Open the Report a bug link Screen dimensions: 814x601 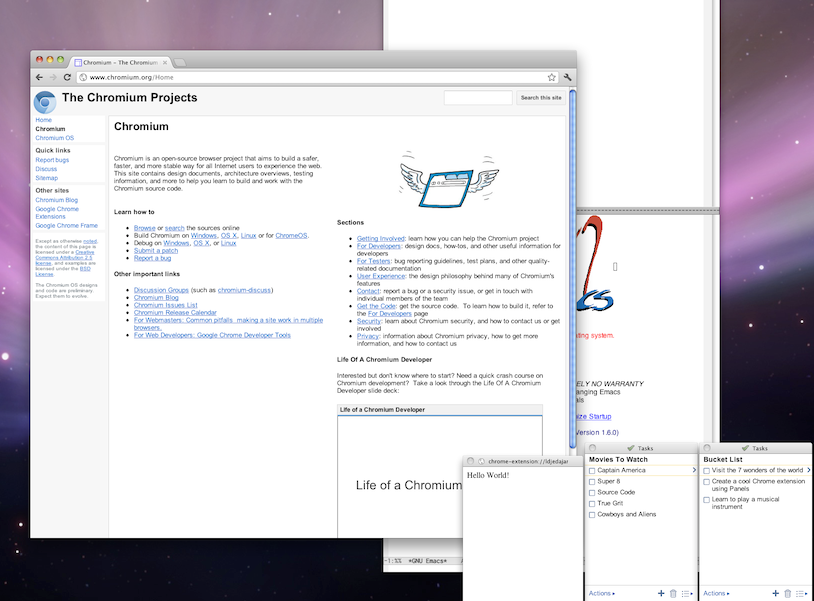click(x=152, y=258)
